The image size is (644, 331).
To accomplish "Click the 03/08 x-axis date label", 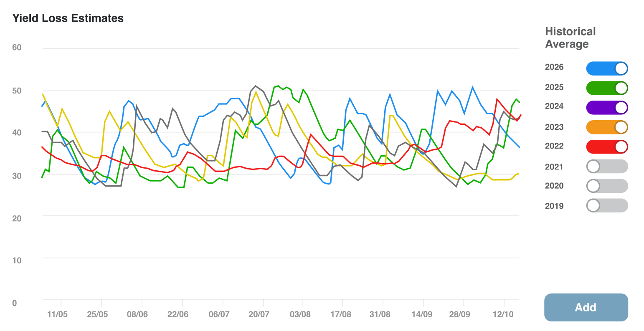I will [x=300, y=314].
